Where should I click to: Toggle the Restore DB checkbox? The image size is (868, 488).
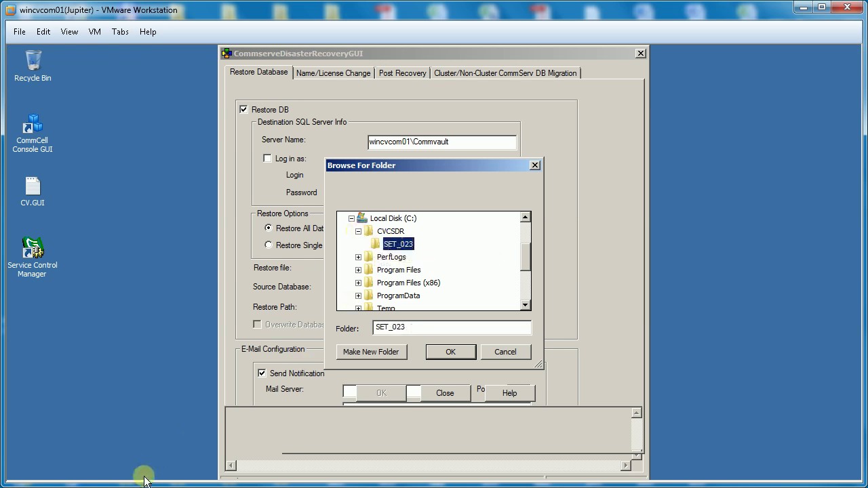[x=243, y=109]
